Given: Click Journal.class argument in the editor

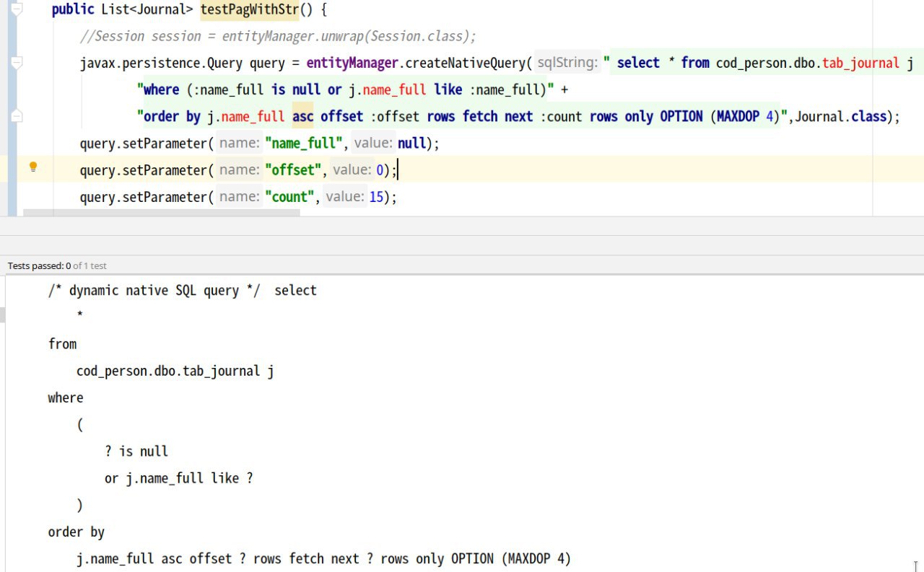Looking at the screenshot, I should (840, 117).
